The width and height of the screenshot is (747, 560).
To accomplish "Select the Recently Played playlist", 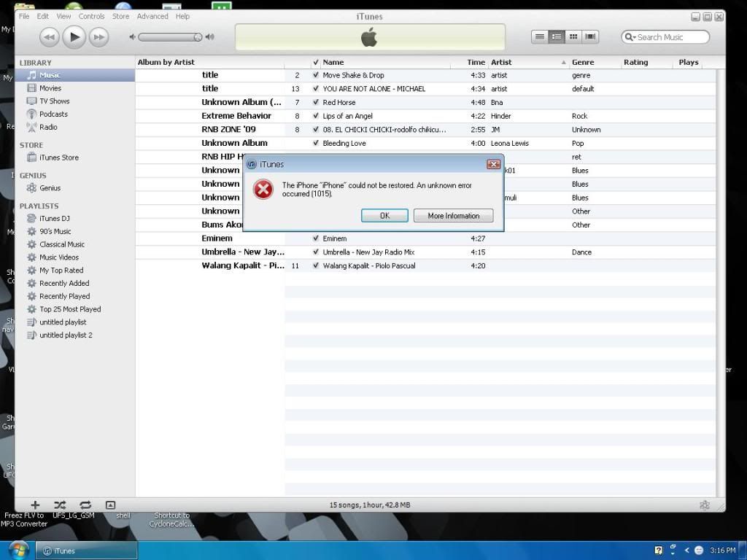I will pos(75,296).
